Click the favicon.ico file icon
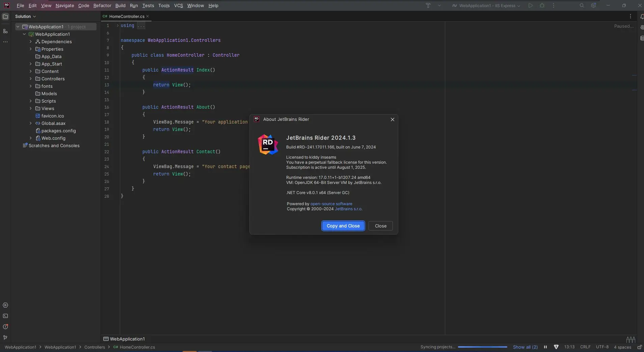 click(38, 116)
